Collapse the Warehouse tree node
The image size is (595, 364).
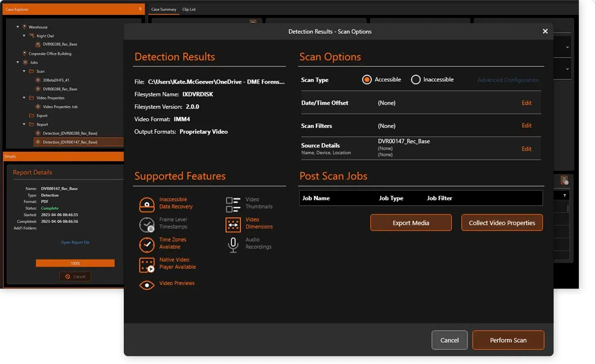(x=17, y=26)
